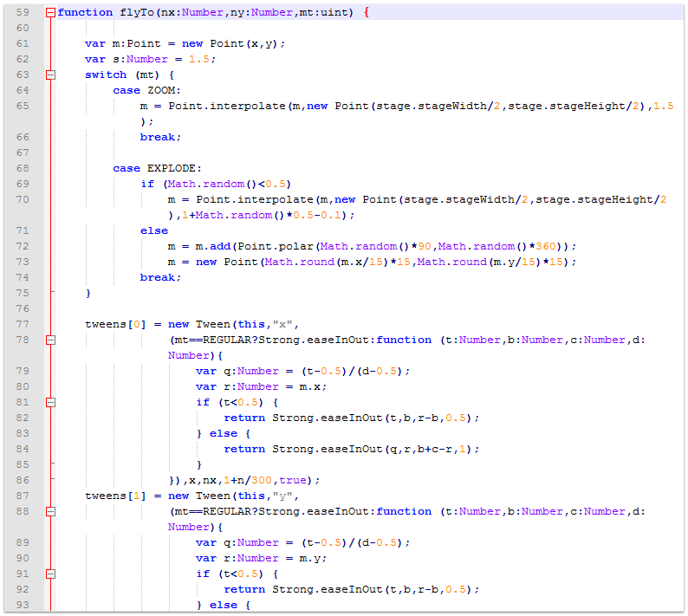Collapse the if (t<0.5) block on line 81
This screenshot has height=616, width=688.
50,403
